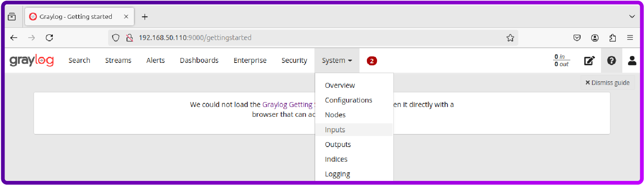Screen dimensions: 644x185
Task: Open the Enterprise menu item
Action: 250,60
